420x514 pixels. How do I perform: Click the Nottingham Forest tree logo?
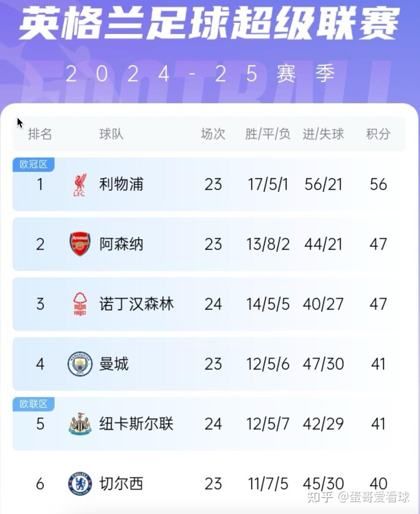click(80, 304)
